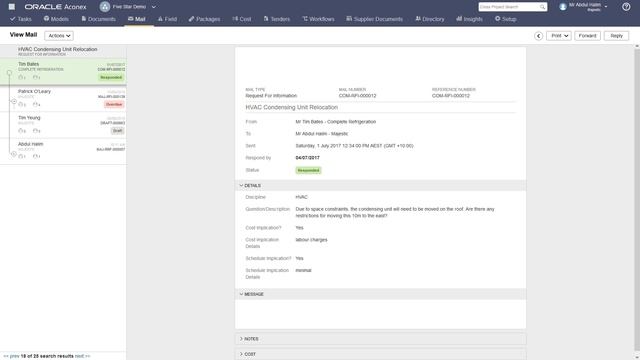Click the Reply button
The image size is (640, 360).
click(x=616, y=36)
